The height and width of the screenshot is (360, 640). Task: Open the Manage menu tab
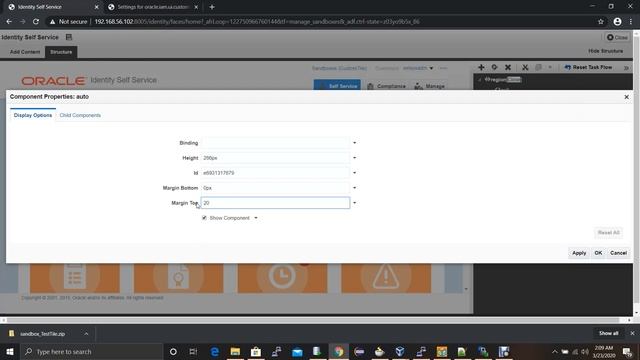pyautogui.click(x=429, y=86)
